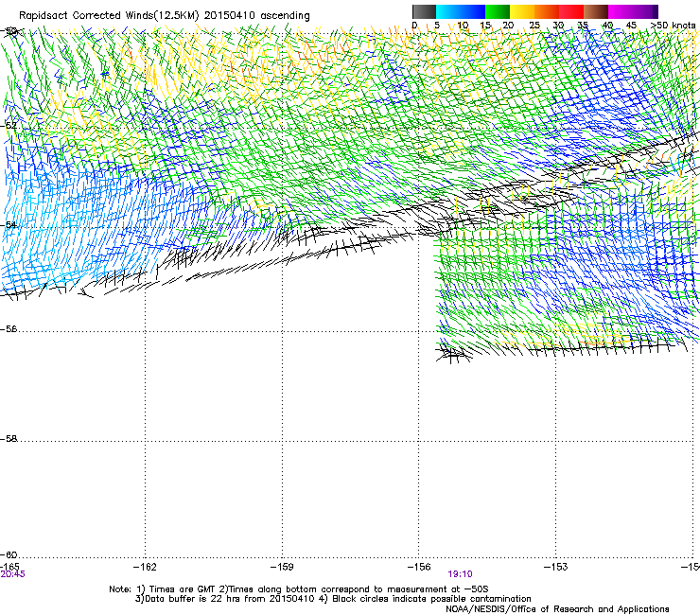This screenshot has width=700, height=615.
Task: Click the red 30–35 knots color segment
Action: coord(571,11)
